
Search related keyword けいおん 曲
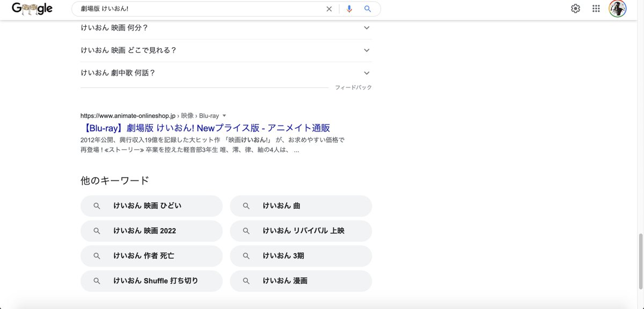point(301,206)
